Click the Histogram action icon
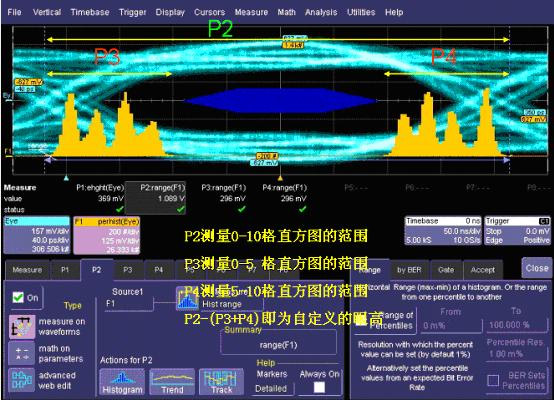Image resolution: width=554 pixels, height=400 pixels. [x=122, y=382]
